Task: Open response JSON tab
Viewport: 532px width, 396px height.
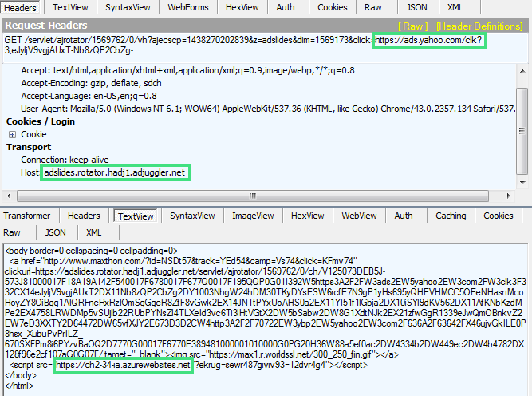Action: coord(55,232)
